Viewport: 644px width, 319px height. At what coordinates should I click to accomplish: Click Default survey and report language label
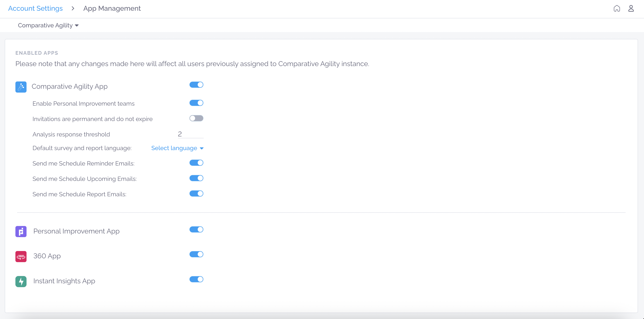tap(82, 148)
